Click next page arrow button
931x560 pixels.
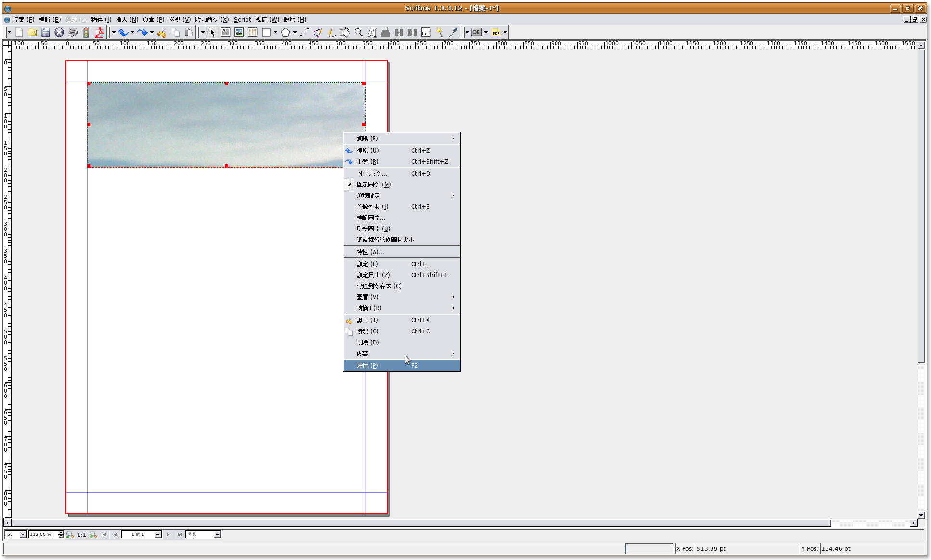pyautogui.click(x=168, y=535)
